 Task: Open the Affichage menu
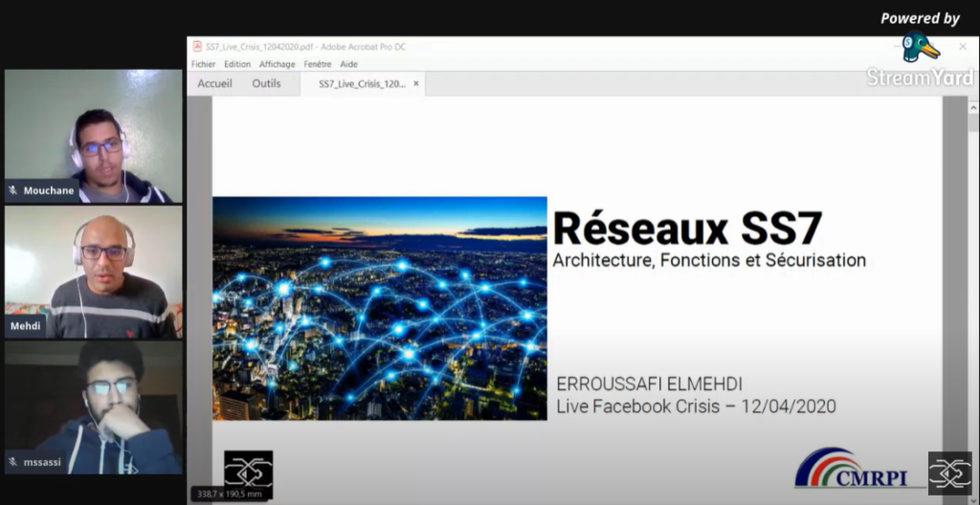277,64
